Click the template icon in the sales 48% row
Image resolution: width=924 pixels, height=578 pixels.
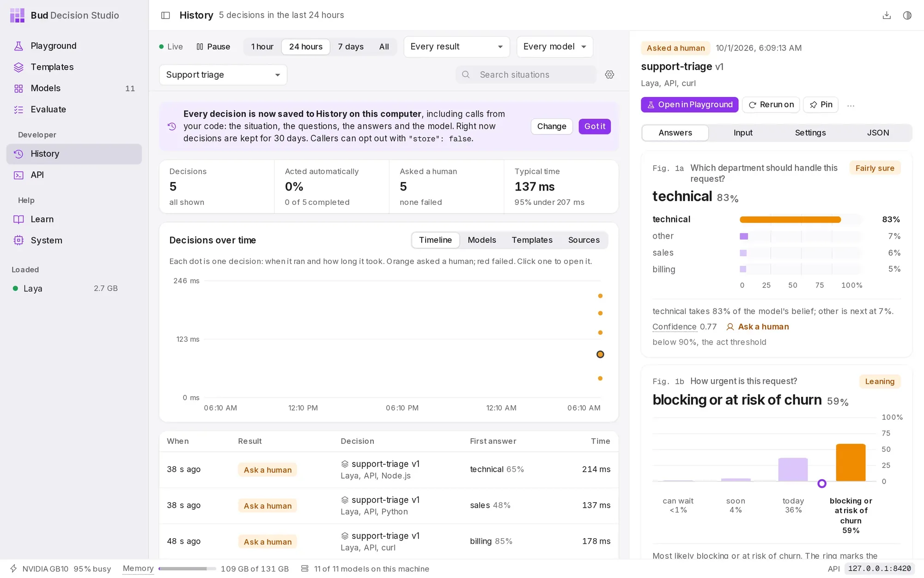[345, 500]
